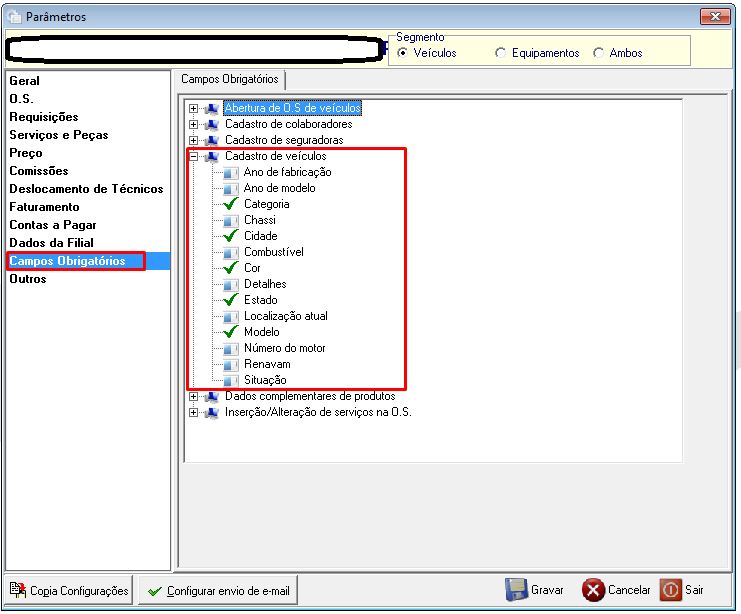Select the Abertura de O.S de veículos label

point(293,108)
